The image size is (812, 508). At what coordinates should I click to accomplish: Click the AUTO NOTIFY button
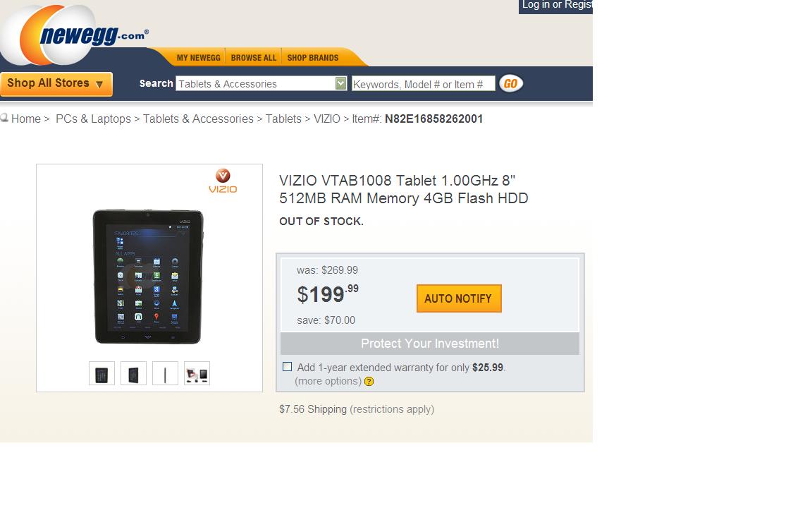pyautogui.click(x=459, y=298)
